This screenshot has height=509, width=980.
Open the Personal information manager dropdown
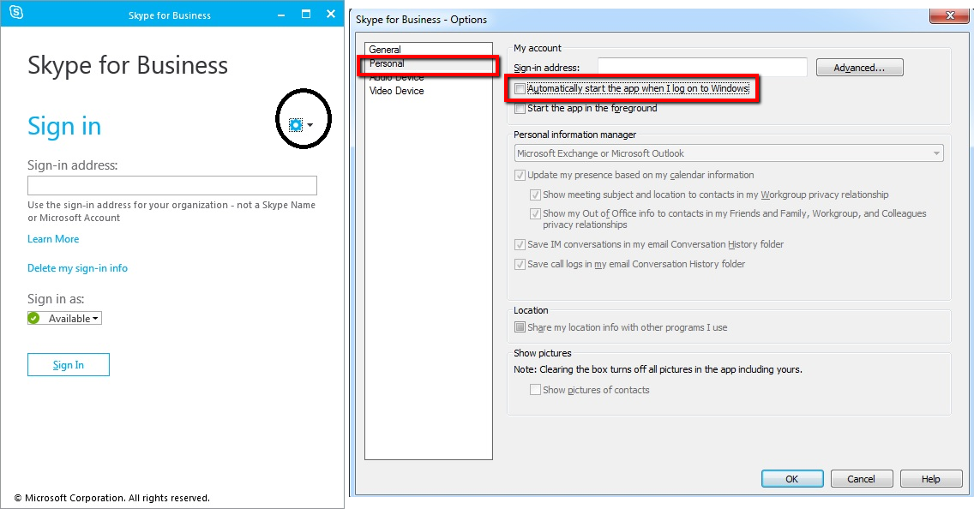pos(729,153)
